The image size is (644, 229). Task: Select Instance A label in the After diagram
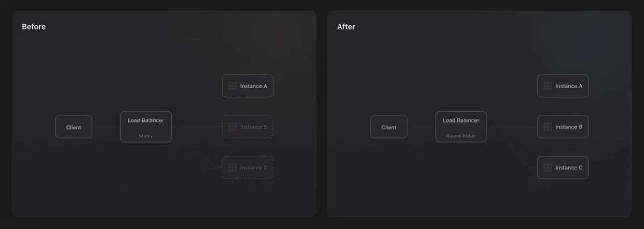[569, 86]
